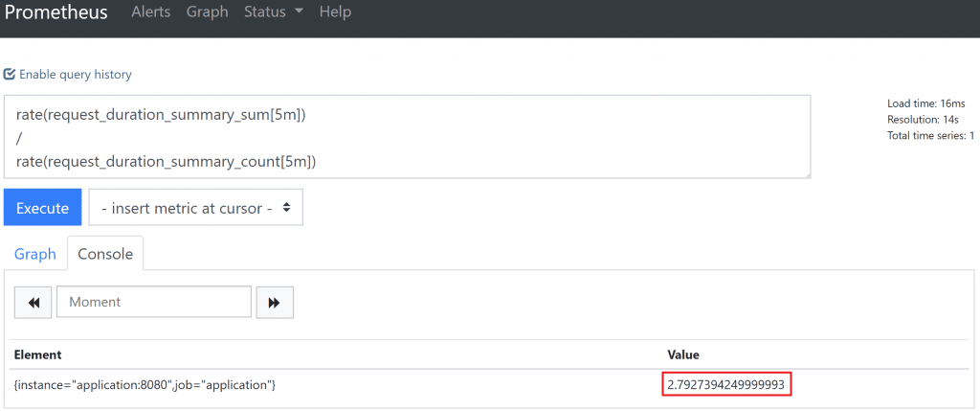
Task: Open Alerts in the navigation bar
Action: click(x=150, y=12)
